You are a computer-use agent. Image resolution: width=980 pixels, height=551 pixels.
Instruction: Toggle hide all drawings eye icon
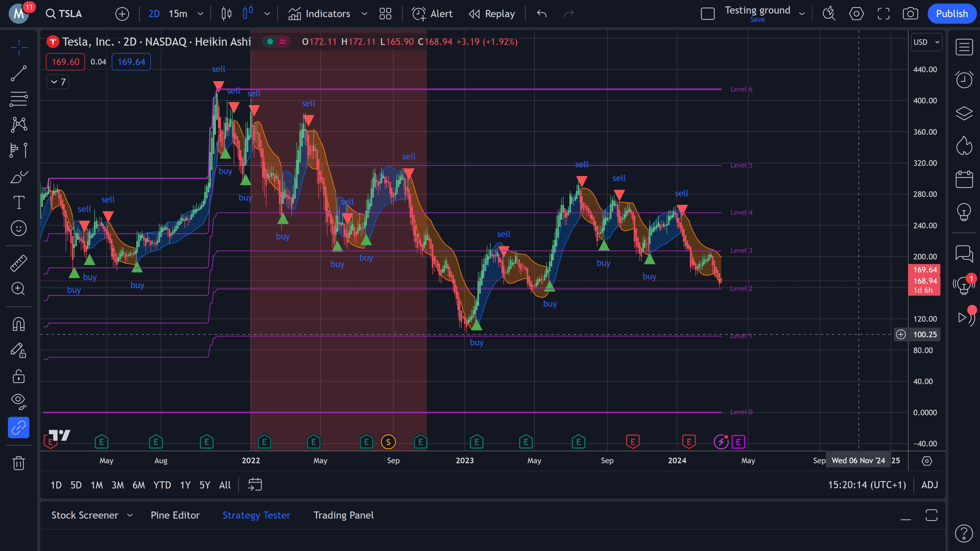click(x=19, y=402)
